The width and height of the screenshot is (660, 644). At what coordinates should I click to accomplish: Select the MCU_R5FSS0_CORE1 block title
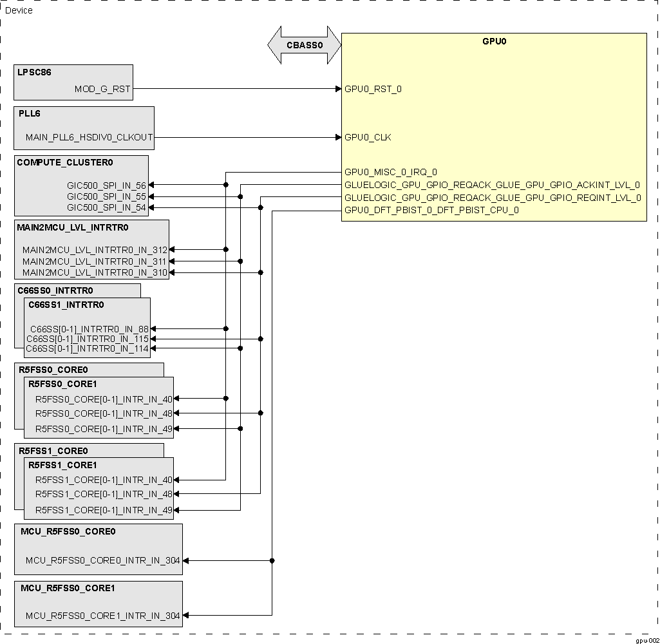coord(68,588)
